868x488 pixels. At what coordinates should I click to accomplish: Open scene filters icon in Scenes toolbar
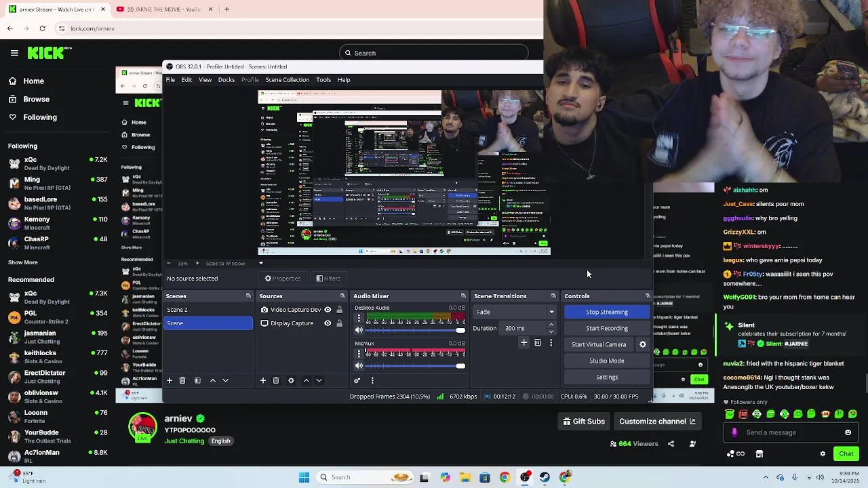(x=197, y=381)
